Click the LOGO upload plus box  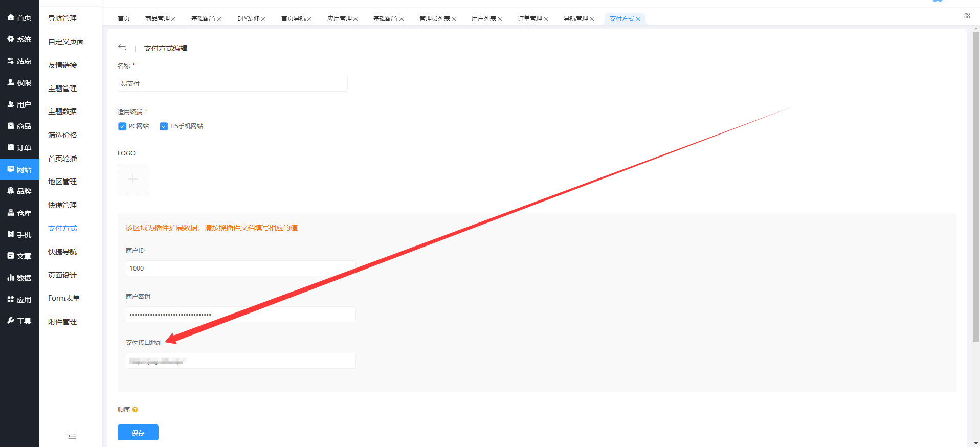click(133, 179)
